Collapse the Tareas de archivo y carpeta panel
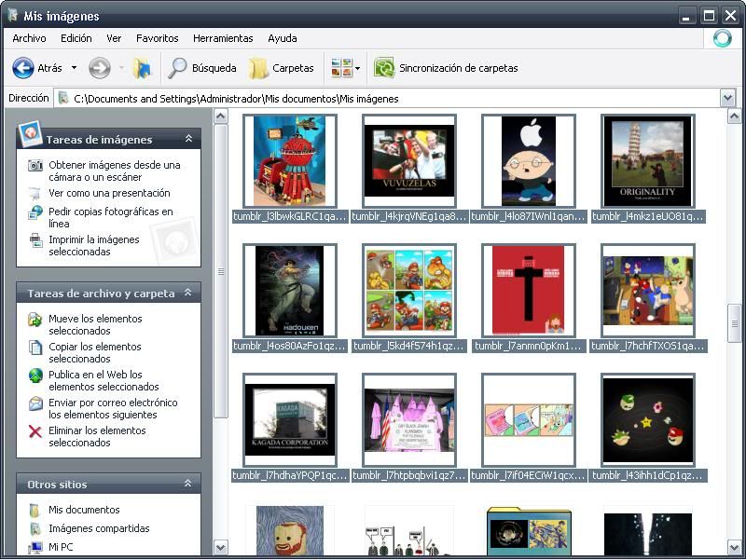746x560 pixels. click(188, 293)
